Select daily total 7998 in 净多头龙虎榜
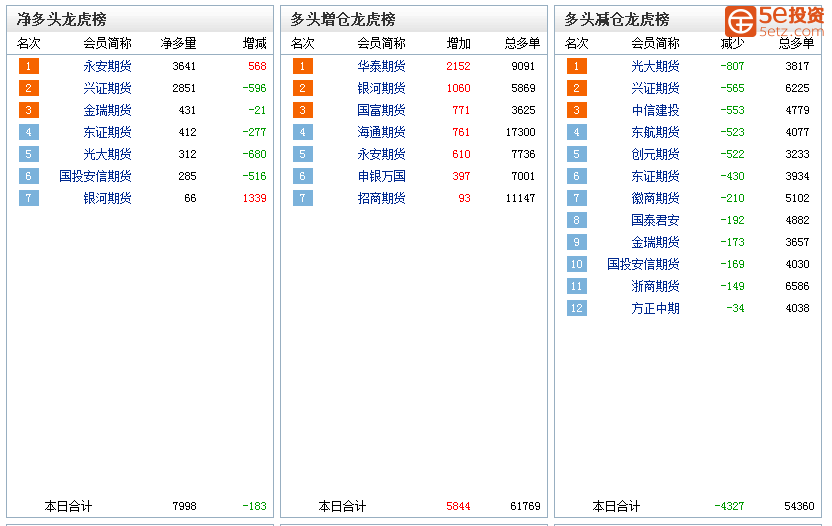This screenshot has height=526, width=832. 184,506
